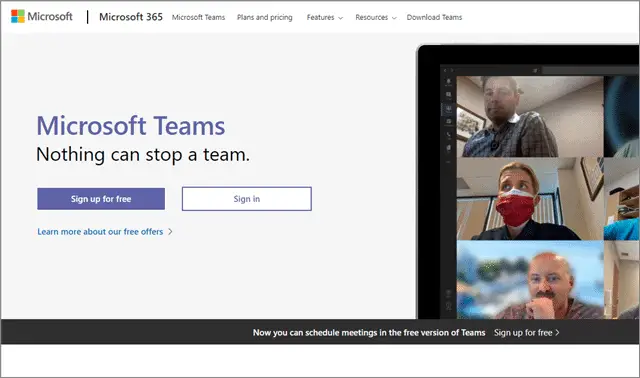640x378 pixels.
Task: Click the Microsoft four-square logo
Action: 18,16
